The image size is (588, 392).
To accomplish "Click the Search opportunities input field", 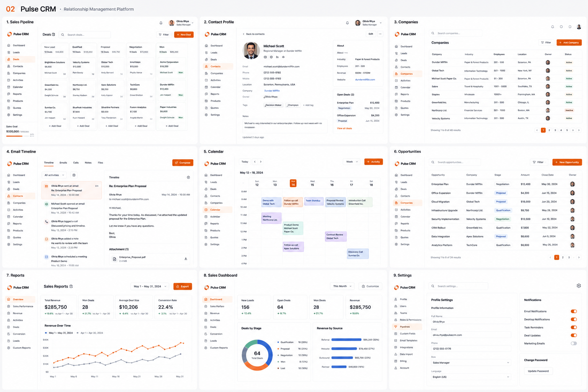I will pyautogui.click(x=454, y=162).
